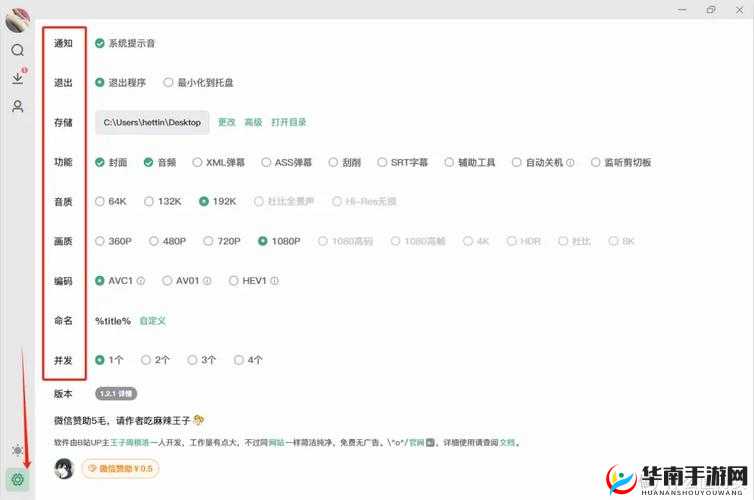Click the %title% naming template text

tap(113, 321)
